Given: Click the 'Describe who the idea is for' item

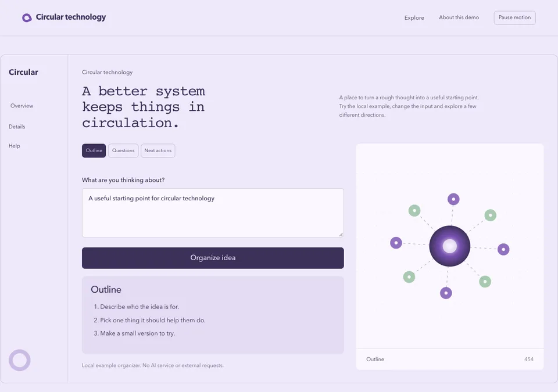Looking at the screenshot, I should point(139,307).
